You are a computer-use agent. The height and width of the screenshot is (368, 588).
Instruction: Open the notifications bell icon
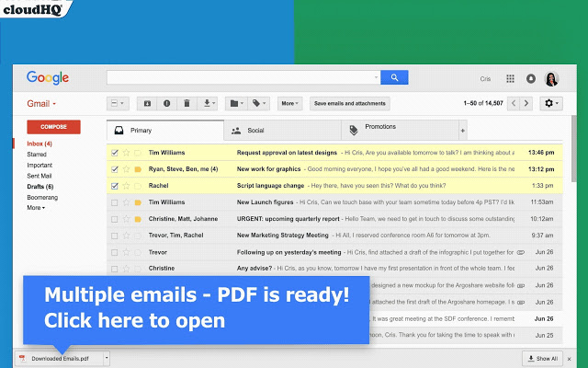click(531, 78)
